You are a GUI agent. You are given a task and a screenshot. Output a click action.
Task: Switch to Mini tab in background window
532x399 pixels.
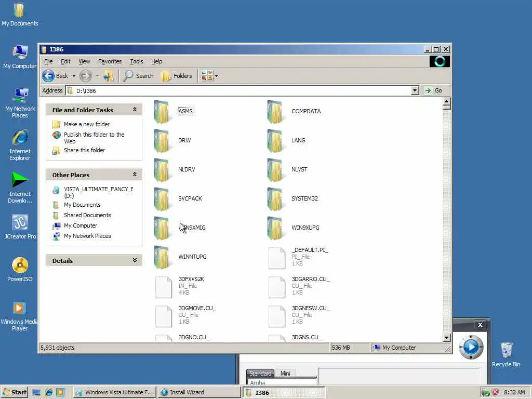point(285,374)
